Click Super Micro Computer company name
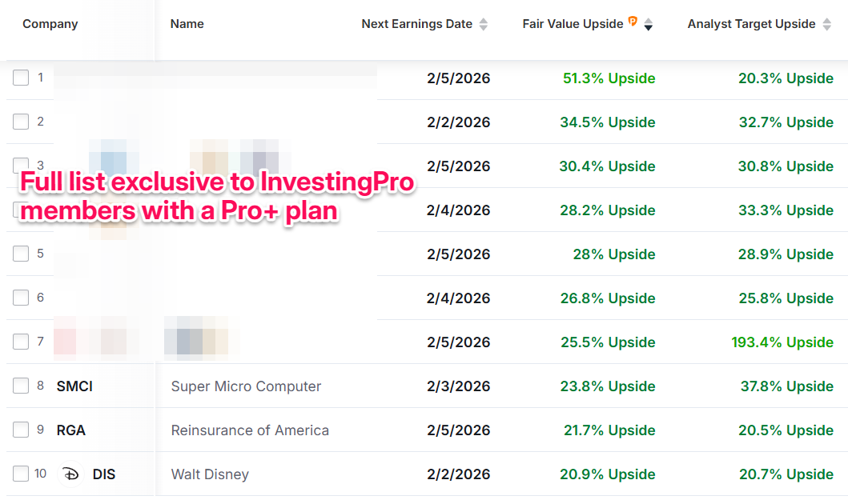Image resolution: width=848 pixels, height=504 pixels. click(246, 386)
